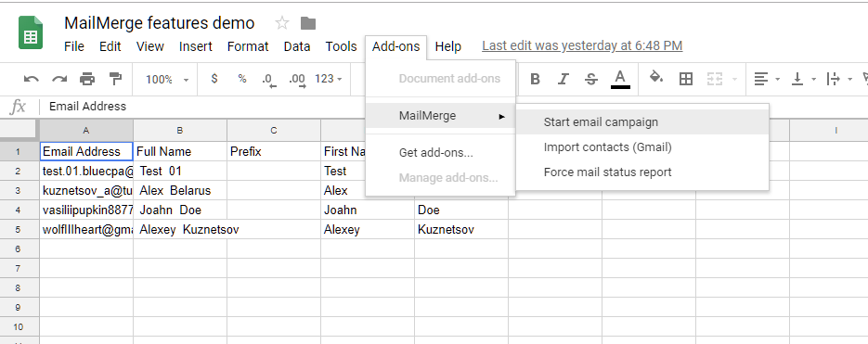
Task: Star the MailMerge features demo document
Action: [x=282, y=23]
